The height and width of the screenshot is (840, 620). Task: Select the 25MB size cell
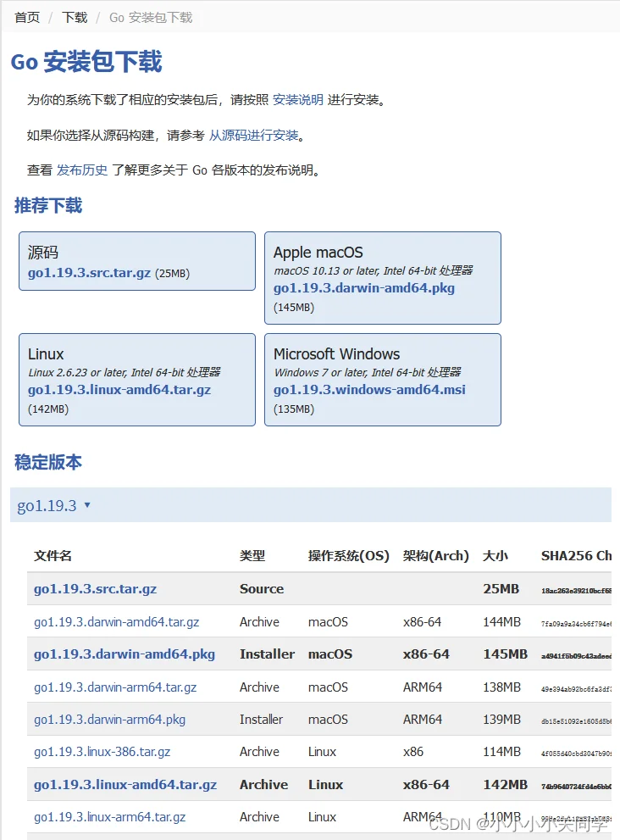[x=501, y=589]
